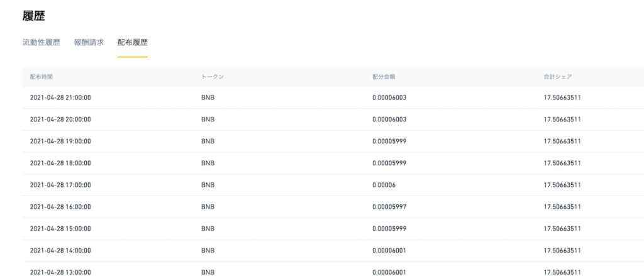This screenshot has height=276, width=644.
Task: Select the 2021-04-28 14:00:00 timestamp cell
Action: click(60, 250)
